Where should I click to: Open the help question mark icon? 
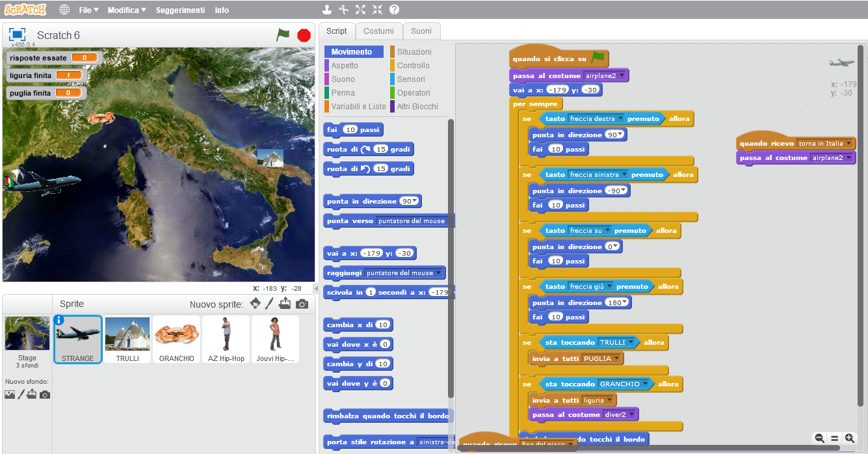(394, 10)
